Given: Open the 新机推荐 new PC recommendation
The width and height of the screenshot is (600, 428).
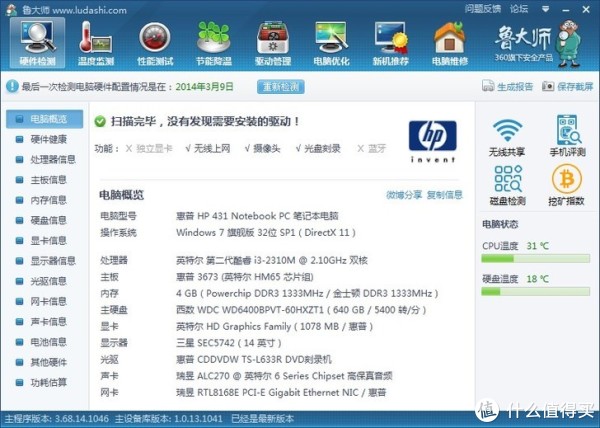Looking at the screenshot, I should click(391, 43).
